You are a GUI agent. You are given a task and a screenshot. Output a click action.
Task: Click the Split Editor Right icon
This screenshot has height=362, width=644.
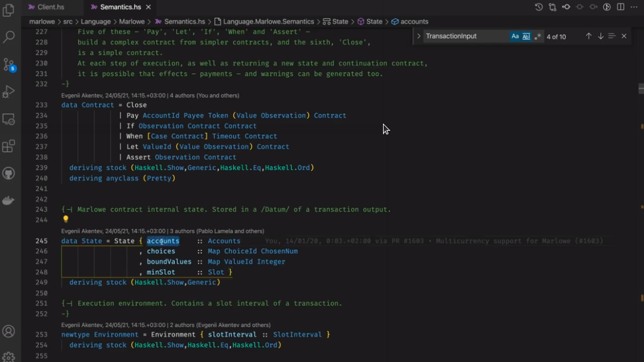621,7
